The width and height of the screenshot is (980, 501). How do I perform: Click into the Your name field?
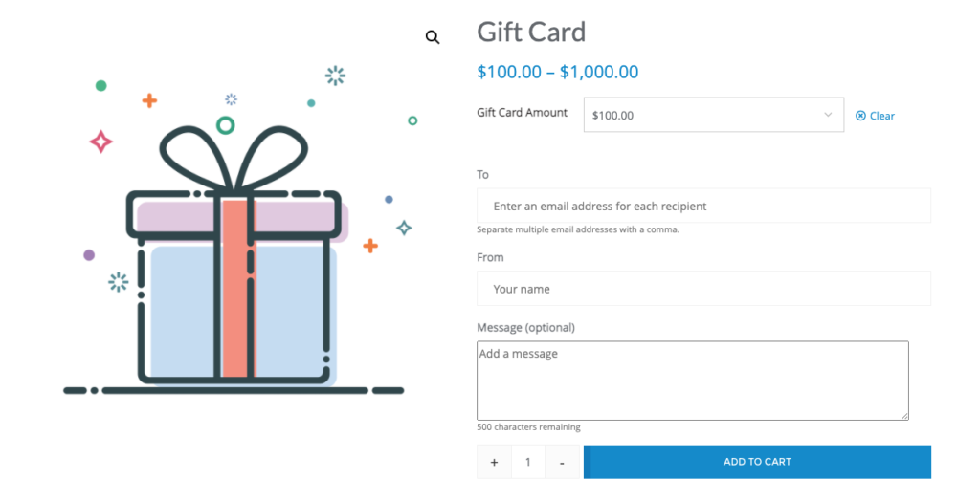tap(703, 289)
